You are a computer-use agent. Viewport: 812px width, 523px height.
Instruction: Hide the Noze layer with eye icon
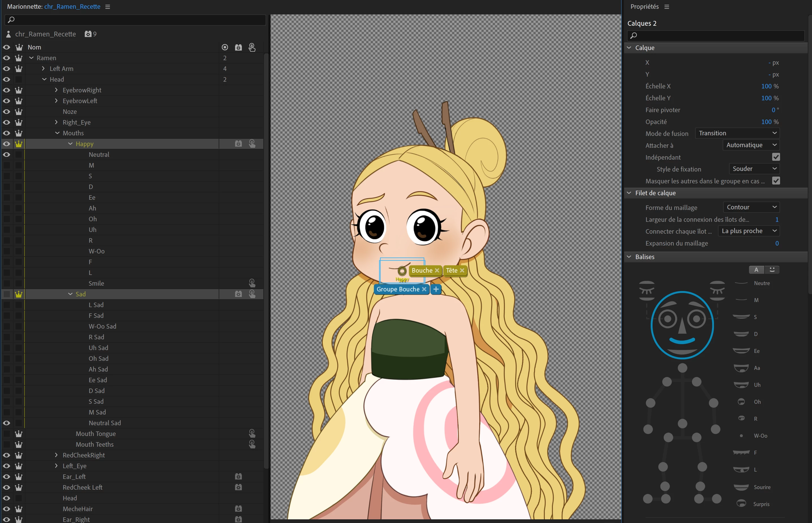6,112
